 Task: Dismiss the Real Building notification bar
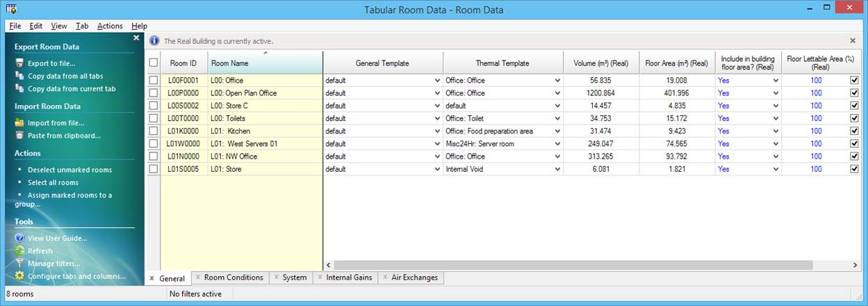click(x=853, y=41)
